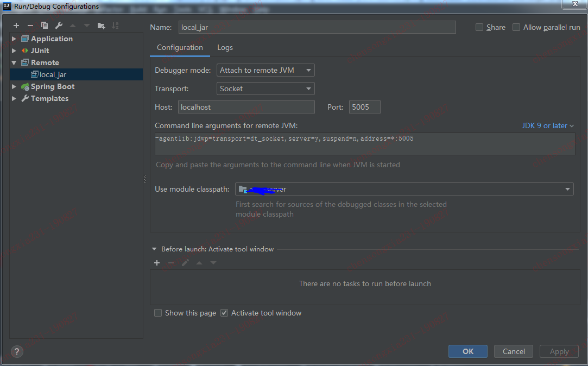Enable Allow parallel run checkbox
The width and height of the screenshot is (588, 366).
[x=516, y=27]
